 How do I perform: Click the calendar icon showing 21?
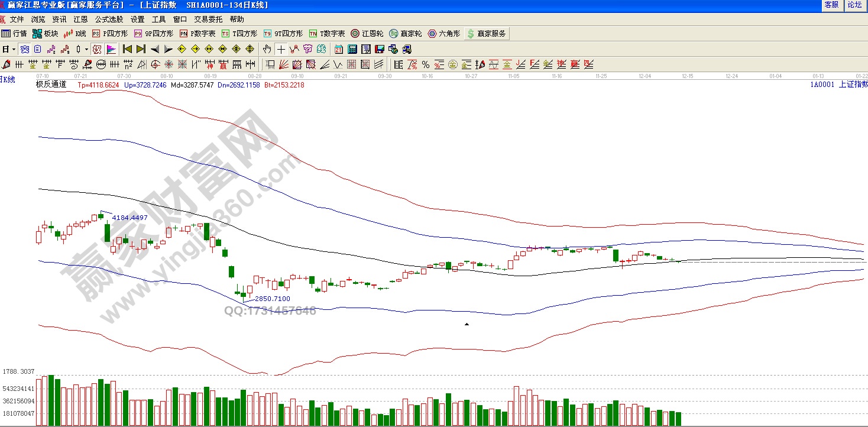pos(339,49)
